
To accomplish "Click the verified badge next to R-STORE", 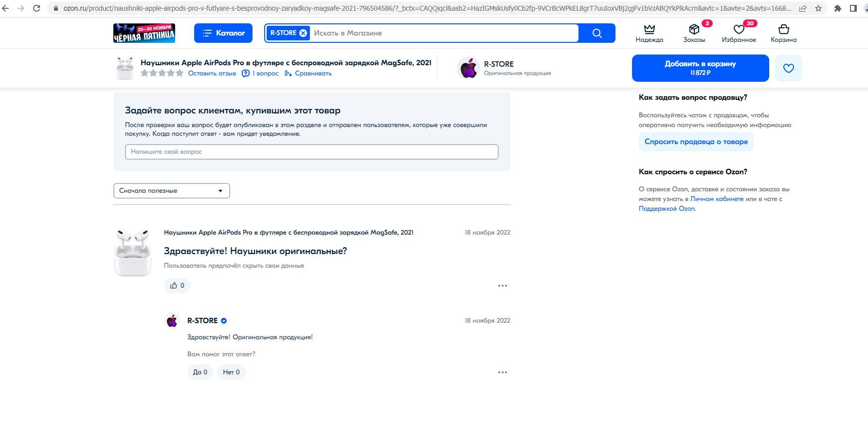I will (224, 321).
